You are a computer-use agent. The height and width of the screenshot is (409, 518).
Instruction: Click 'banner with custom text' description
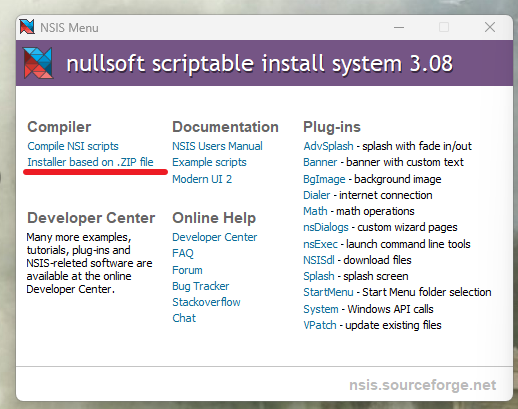click(x=405, y=162)
